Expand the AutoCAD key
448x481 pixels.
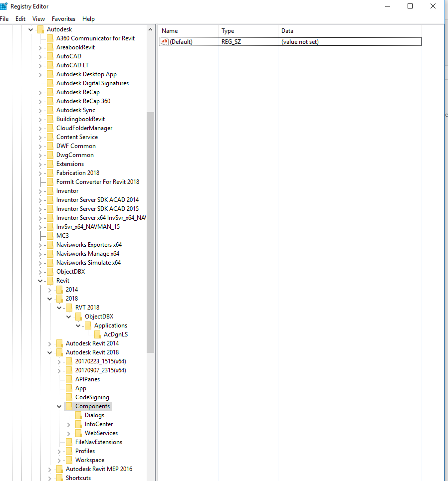(x=40, y=57)
